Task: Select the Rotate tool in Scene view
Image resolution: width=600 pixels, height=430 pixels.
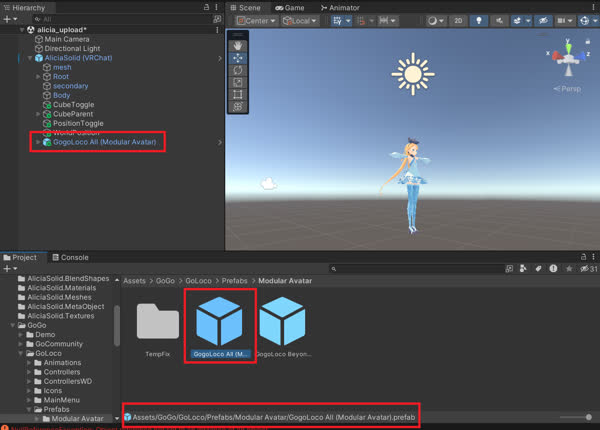Action: click(238, 70)
